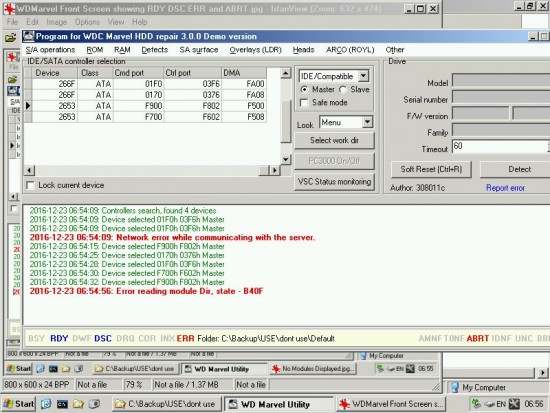The image size is (550, 413).
Task: Click the Timeout field containing 60
Action: (x=500, y=146)
